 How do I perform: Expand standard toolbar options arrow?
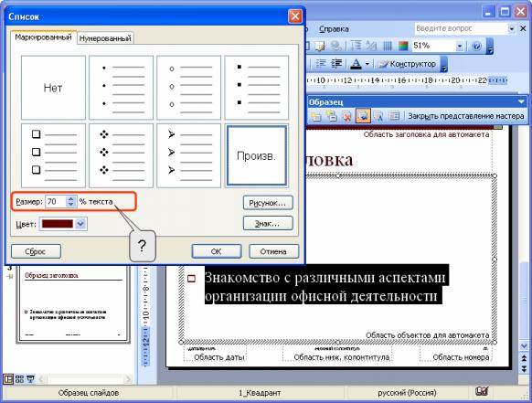click(490, 47)
